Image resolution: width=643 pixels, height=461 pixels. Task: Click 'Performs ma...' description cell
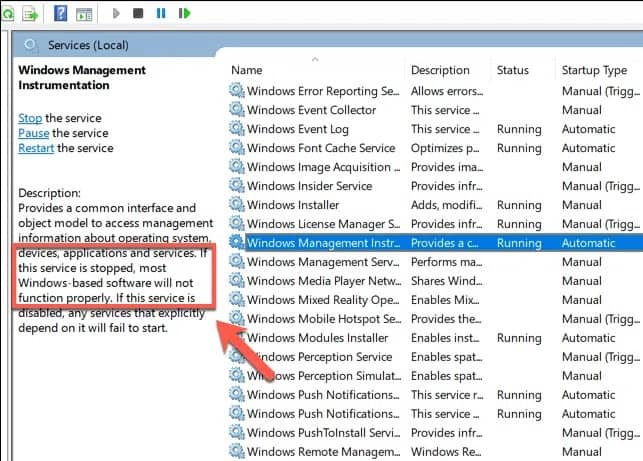[x=447, y=262]
